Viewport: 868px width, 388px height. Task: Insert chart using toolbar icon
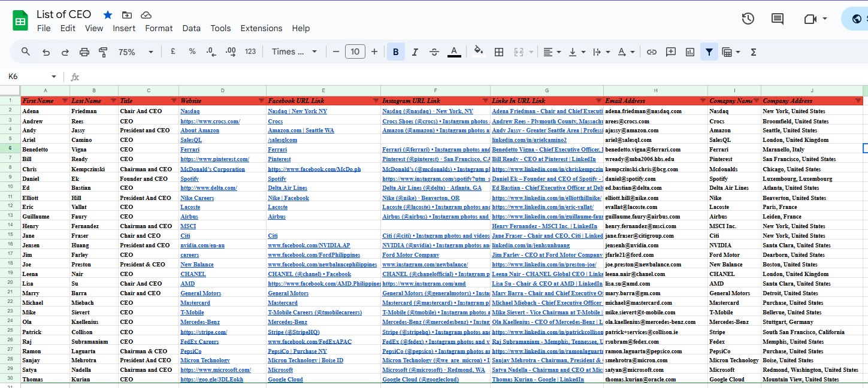[689, 52]
